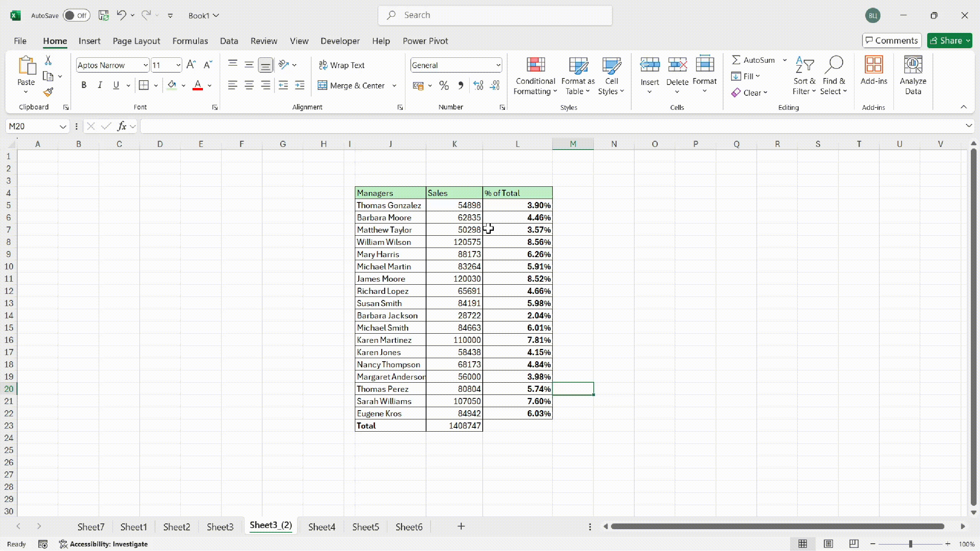Expand the font name dropdown
The width and height of the screenshot is (980, 551).
(x=145, y=65)
